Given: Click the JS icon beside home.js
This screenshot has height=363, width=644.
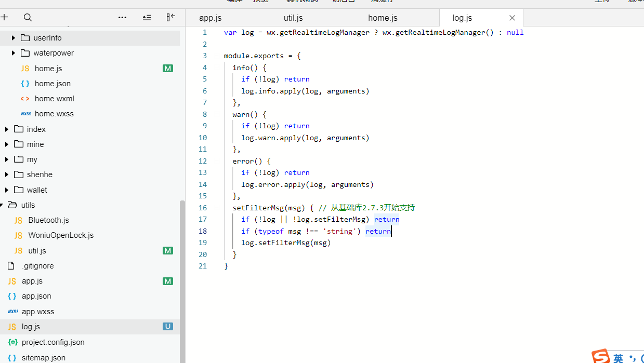Looking at the screenshot, I should (x=25, y=69).
